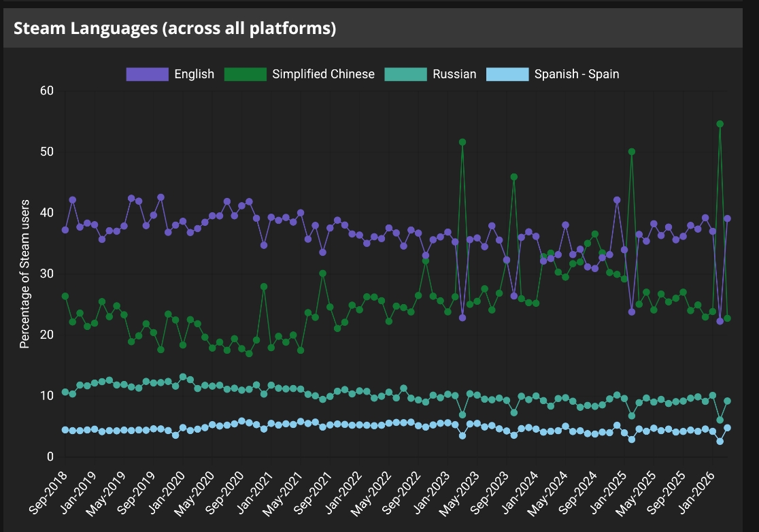Click the Sep-2018 x-axis label

click(48, 492)
